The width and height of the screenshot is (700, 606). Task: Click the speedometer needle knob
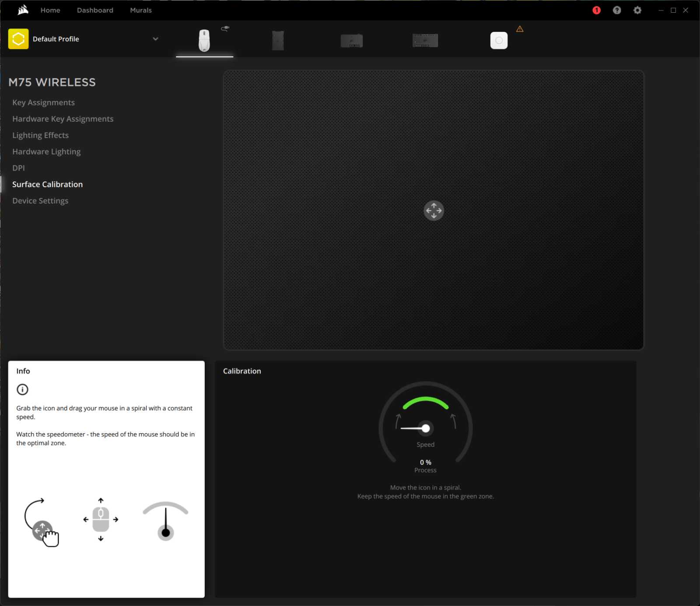coord(425,428)
